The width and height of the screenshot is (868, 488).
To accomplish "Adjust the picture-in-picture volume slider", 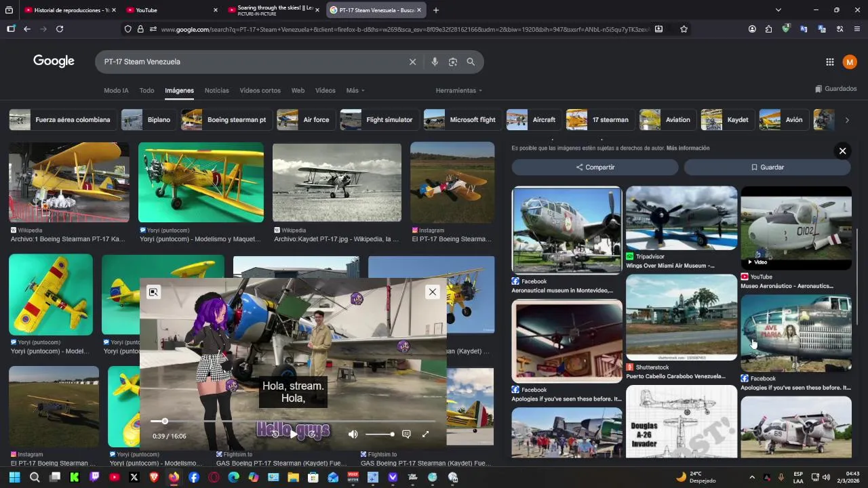I will [x=380, y=434].
